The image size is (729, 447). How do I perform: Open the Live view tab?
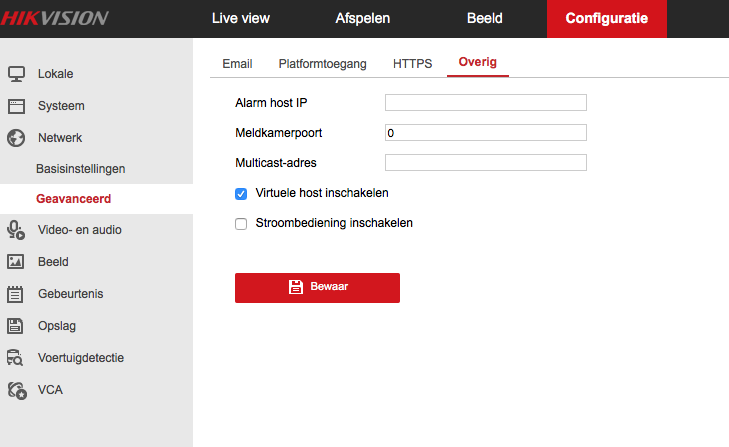tap(241, 18)
